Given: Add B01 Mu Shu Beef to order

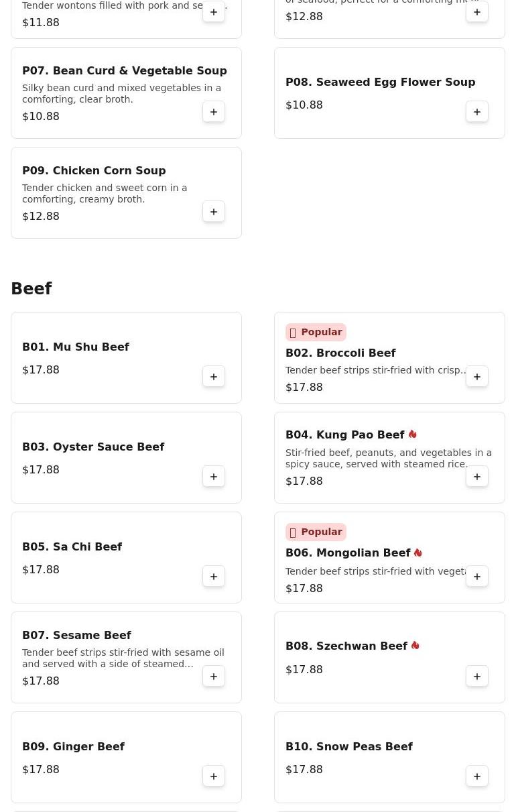Looking at the screenshot, I should tap(214, 377).
